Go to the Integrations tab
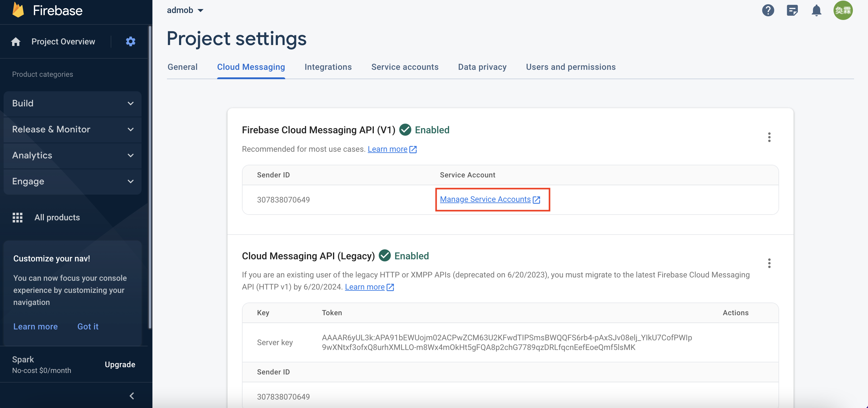 coord(328,67)
